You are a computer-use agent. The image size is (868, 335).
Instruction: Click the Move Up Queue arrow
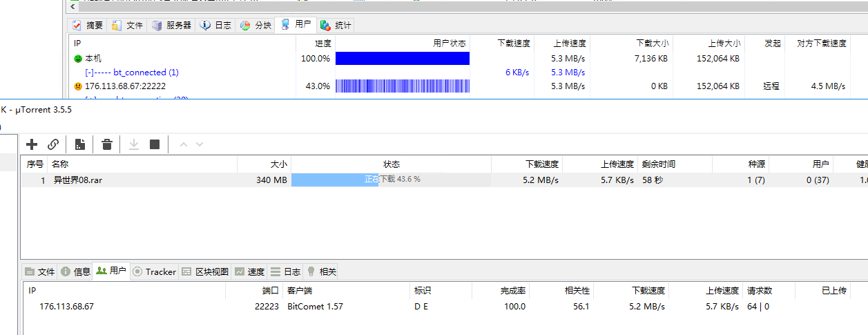(183, 144)
